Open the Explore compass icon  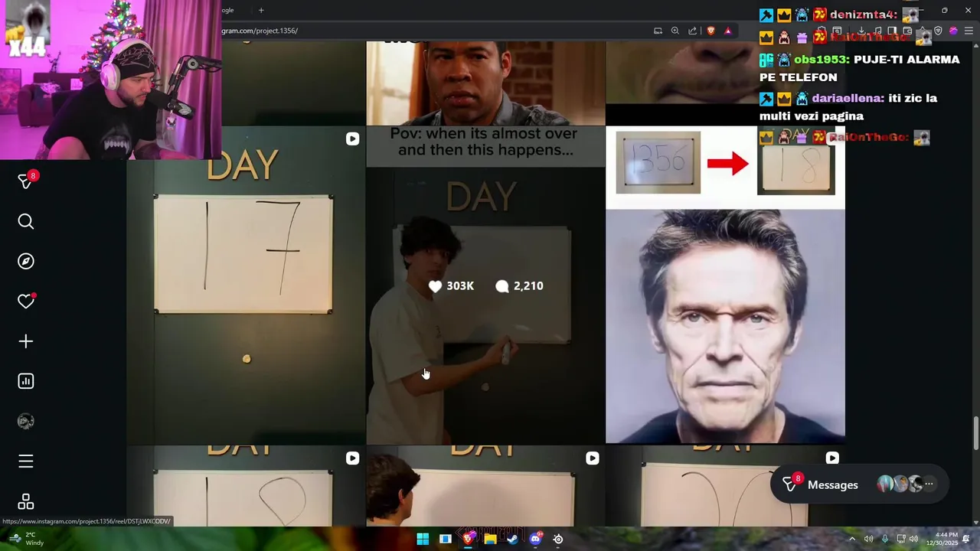tap(26, 261)
